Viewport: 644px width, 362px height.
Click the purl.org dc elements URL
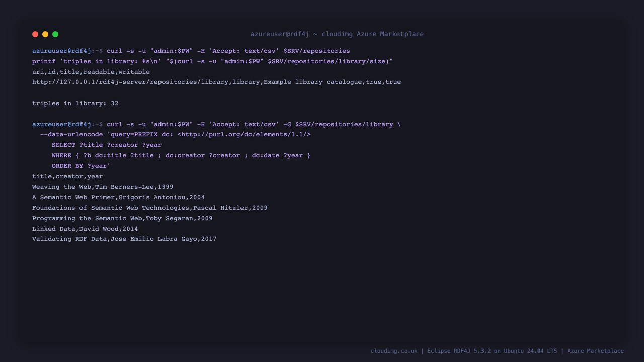[x=244, y=134]
